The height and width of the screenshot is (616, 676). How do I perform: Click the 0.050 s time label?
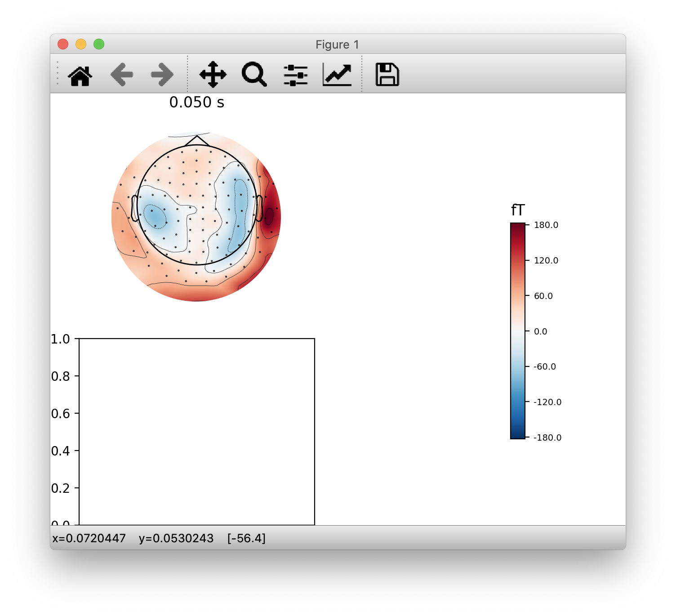[197, 102]
